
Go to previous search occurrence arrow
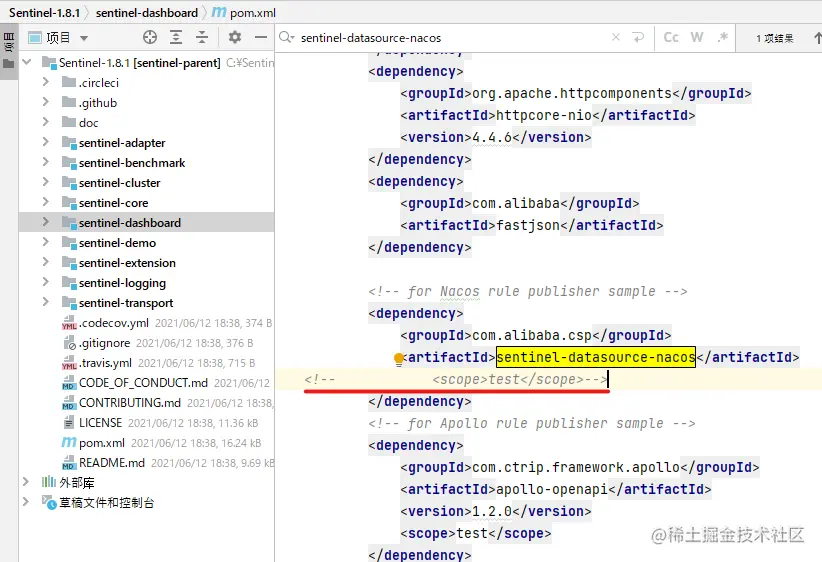(x=817, y=38)
